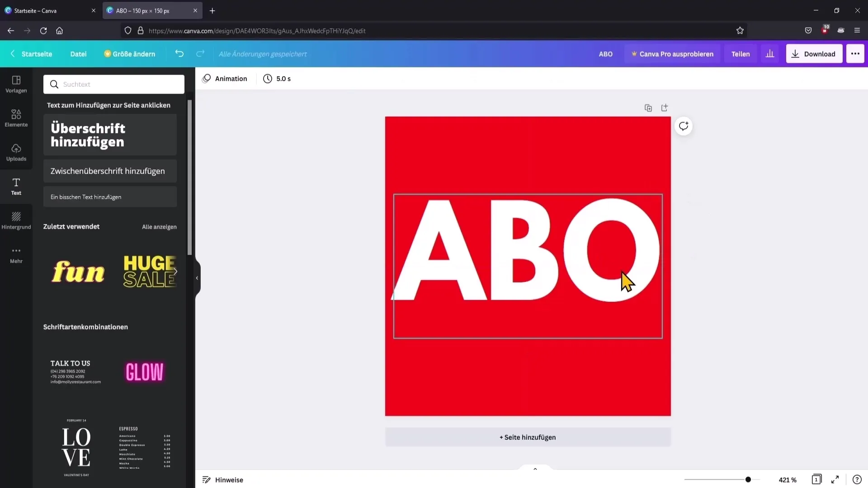
Task: Click the HUGE SALE font thumbnail
Action: click(150, 272)
